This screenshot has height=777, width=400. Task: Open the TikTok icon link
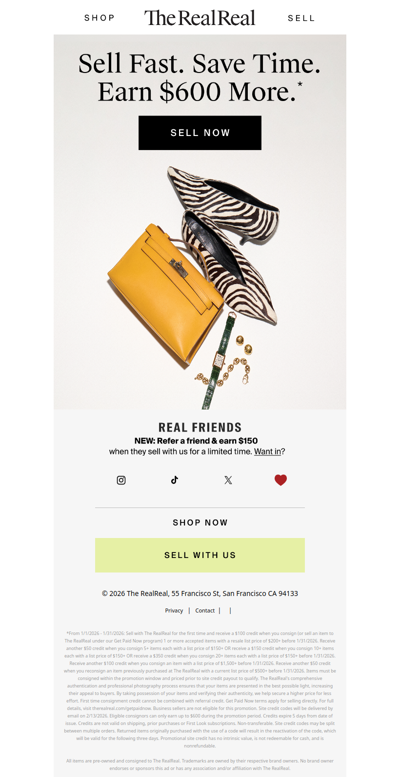pyautogui.click(x=174, y=480)
